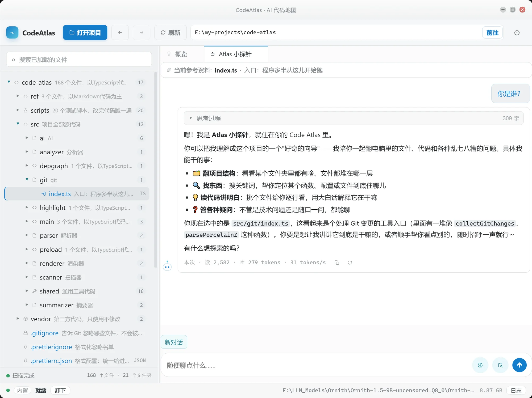Click the chat message input box
This screenshot has width=532, height=398.
pos(317,365)
